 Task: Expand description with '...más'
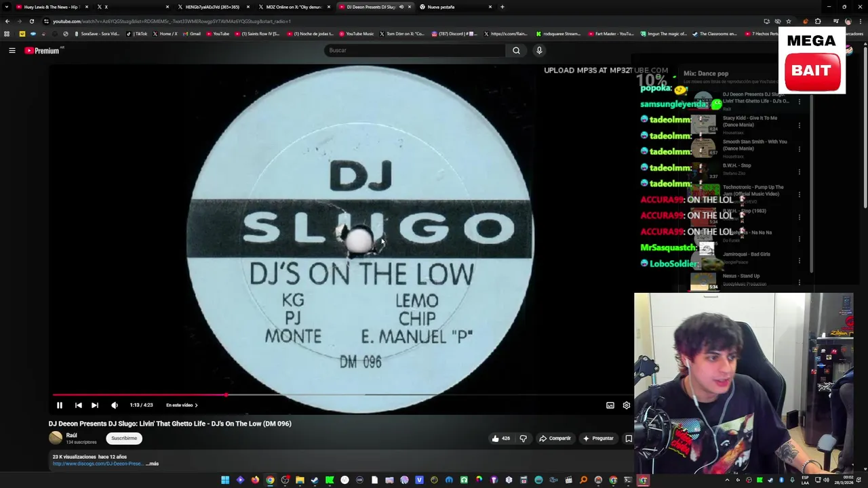pos(153,464)
